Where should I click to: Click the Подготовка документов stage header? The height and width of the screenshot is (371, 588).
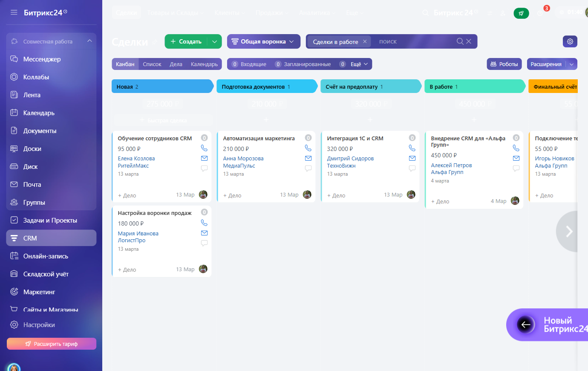point(267,87)
